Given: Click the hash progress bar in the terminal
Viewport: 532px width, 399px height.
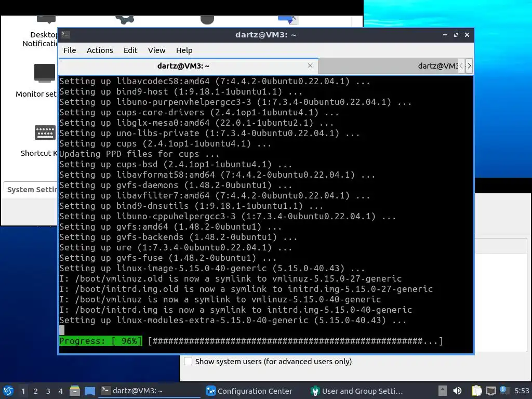Looking at the screenshot, I should coord(295,341).
